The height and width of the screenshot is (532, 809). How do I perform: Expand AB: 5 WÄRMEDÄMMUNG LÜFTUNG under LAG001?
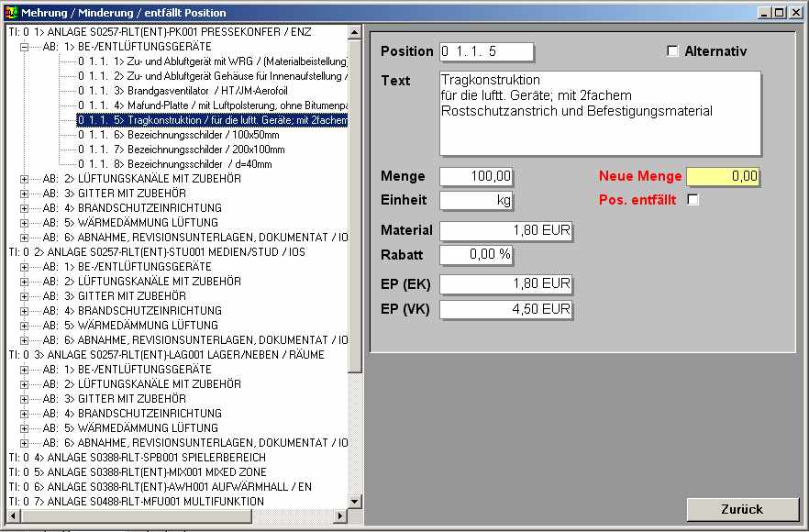click(x=25, y=428)
